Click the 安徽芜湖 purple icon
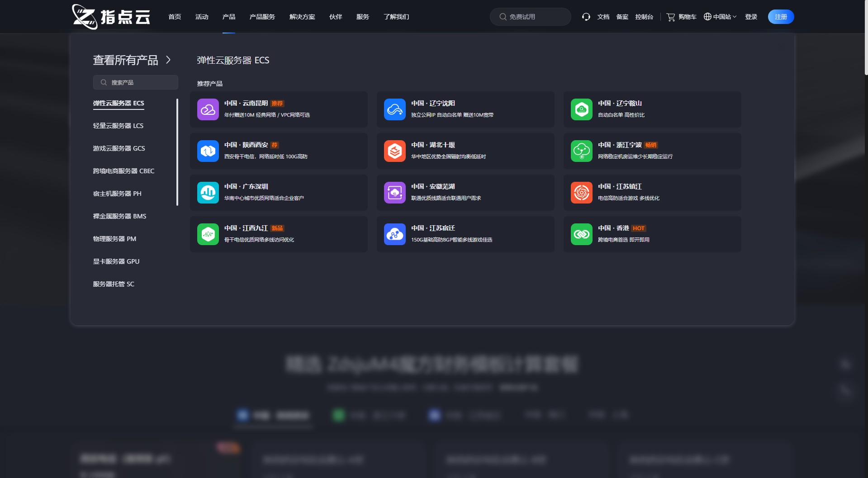 (395, 193)
